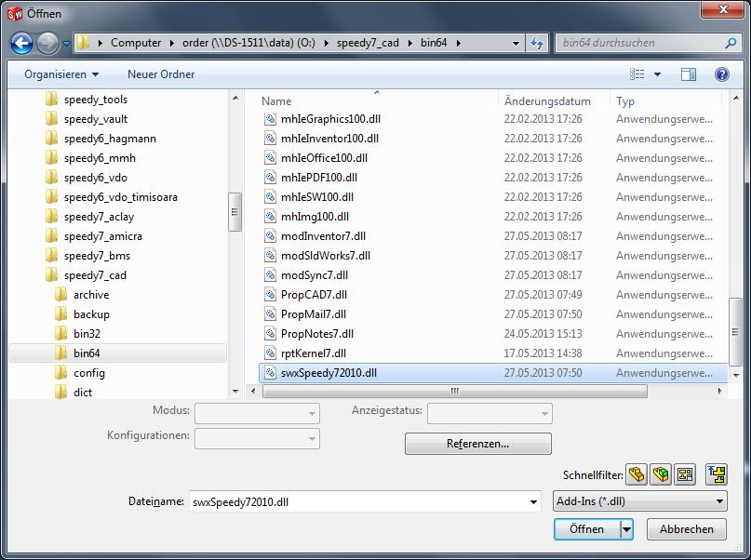This screenshot has width=751, height=560.
Task: Click the Parts quick filter icon
Action: tap(637, 474)
